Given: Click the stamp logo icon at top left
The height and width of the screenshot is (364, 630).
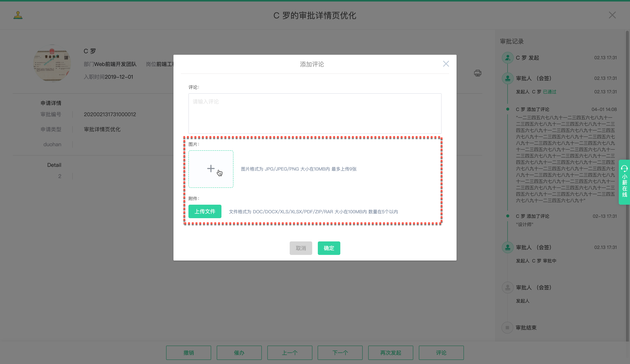Looking at the screenshot, I should click(x=18, y=15).
